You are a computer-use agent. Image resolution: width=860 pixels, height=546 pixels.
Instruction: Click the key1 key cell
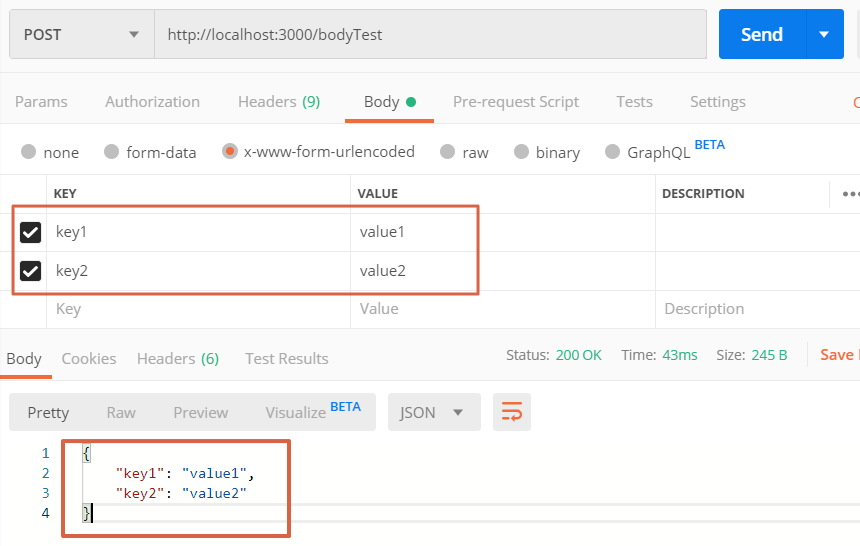[199, 232]
